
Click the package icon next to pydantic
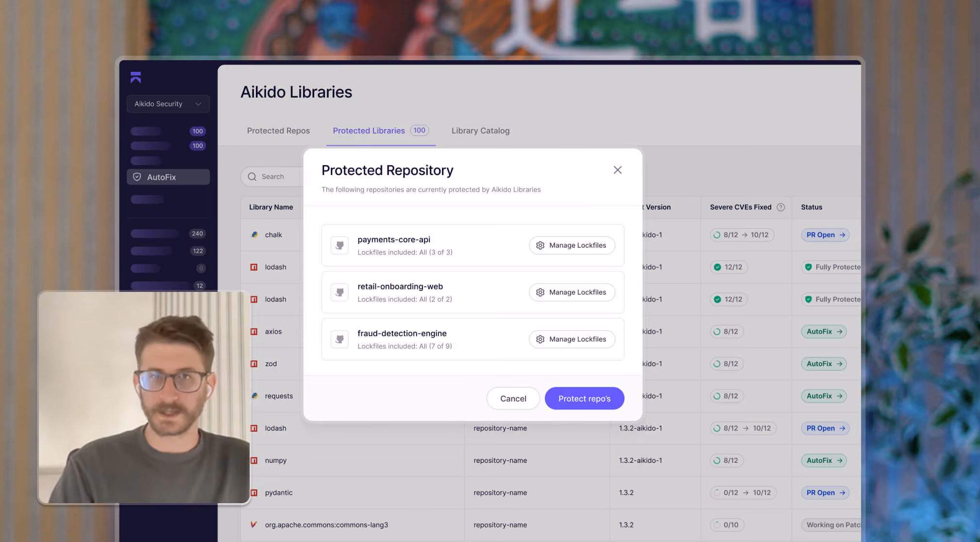253,492
